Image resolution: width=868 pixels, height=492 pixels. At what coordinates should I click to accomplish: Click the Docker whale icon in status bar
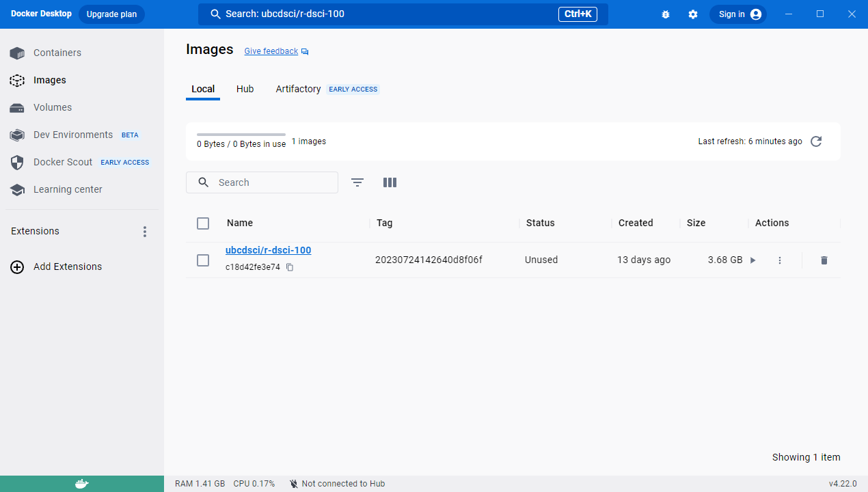click(x=81, y=484)
